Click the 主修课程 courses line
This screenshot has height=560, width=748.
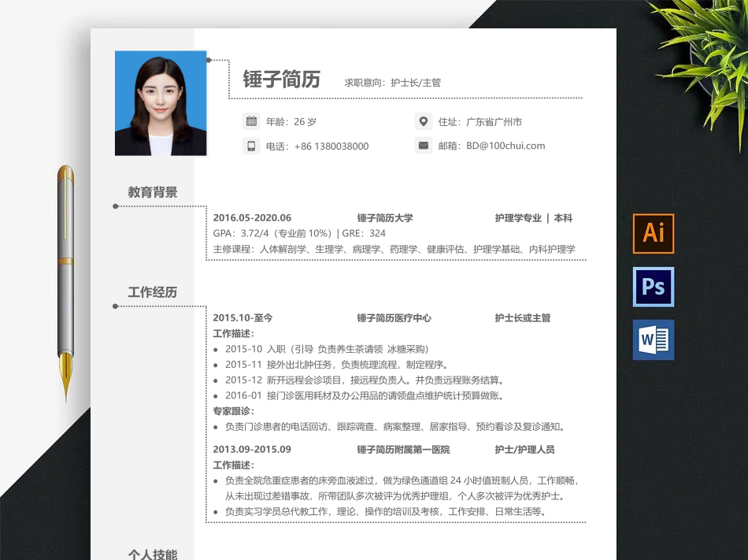tap(394, 249)
